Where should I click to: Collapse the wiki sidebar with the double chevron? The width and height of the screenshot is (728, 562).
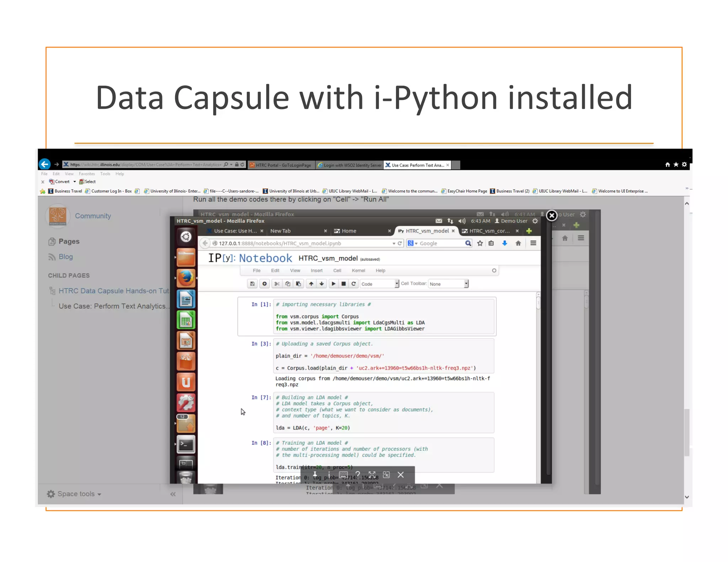[x=173, y=494]
